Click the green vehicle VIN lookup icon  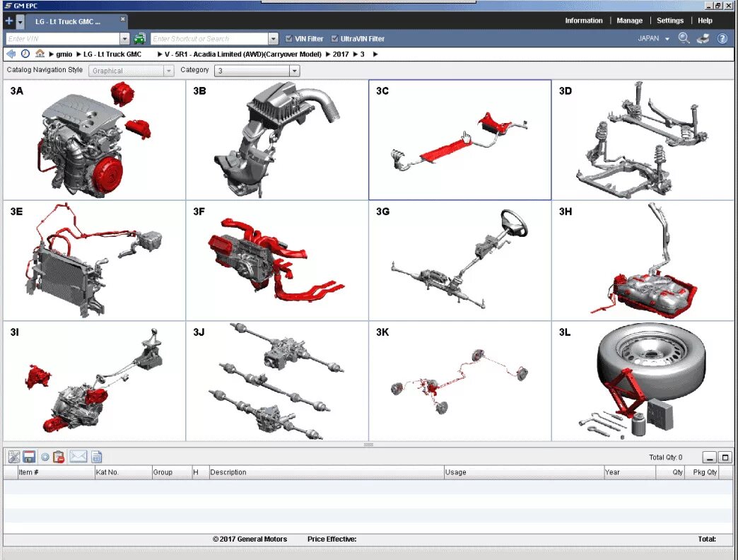click(140, 39)
